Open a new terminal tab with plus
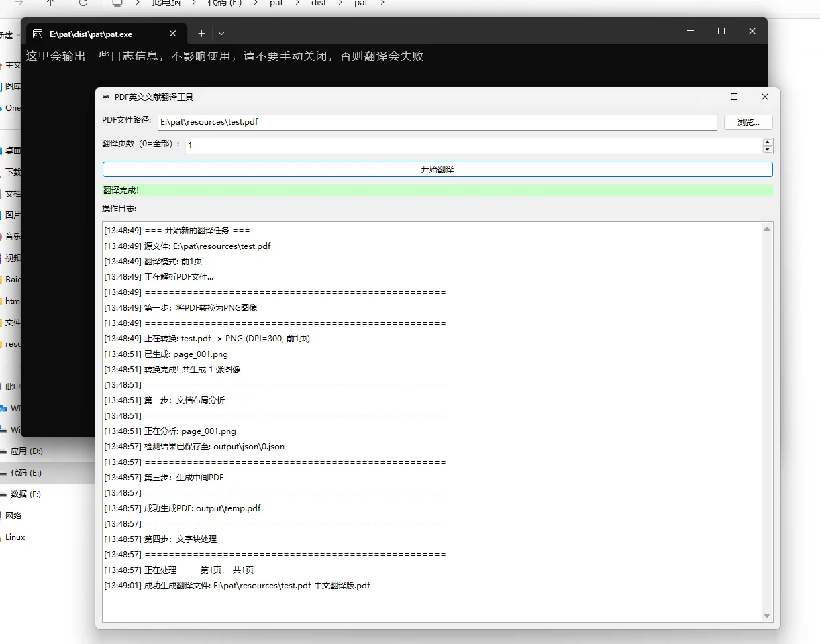This screenshot has width=820, height=644. click(x=201, y=33)
